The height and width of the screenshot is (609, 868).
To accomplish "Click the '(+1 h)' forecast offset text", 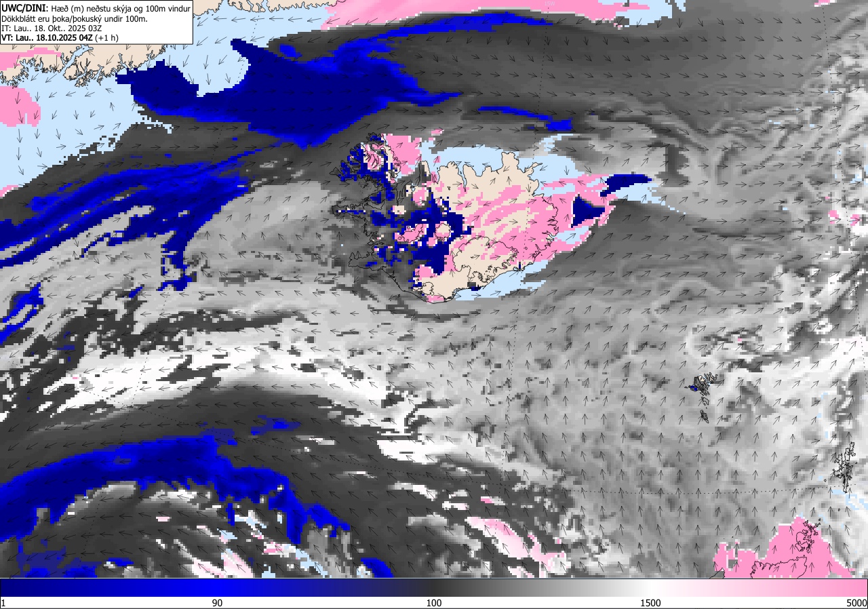I will tap(107, 38).
